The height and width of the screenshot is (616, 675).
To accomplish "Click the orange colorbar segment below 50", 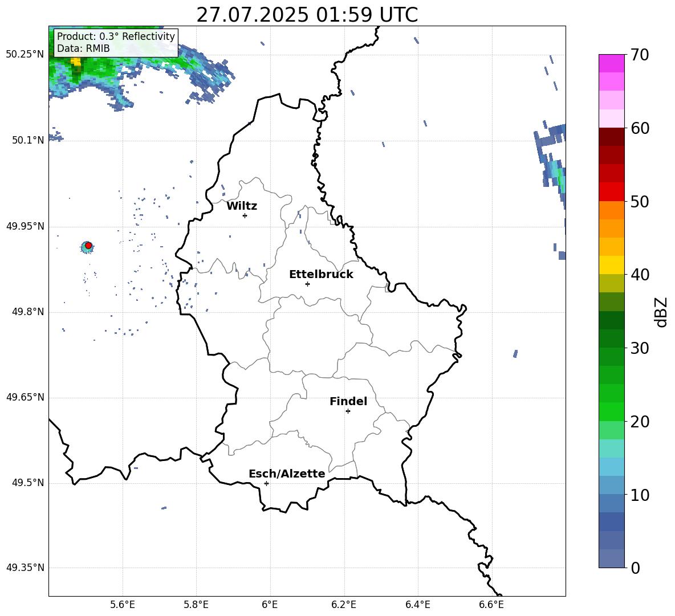I will (x=612, y=210).
